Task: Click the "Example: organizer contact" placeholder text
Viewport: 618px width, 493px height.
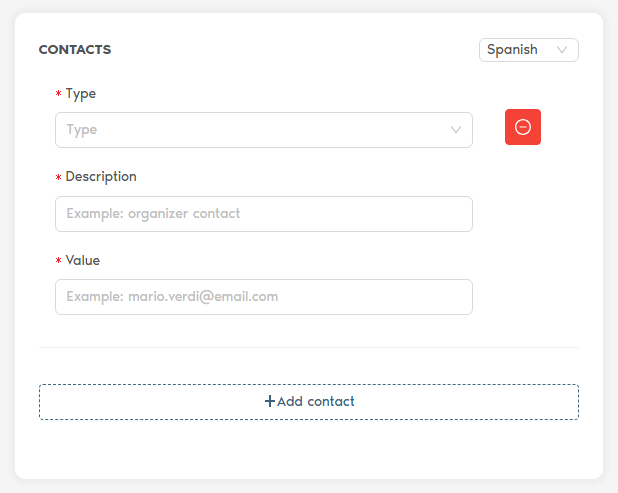Action: [153, 214]
